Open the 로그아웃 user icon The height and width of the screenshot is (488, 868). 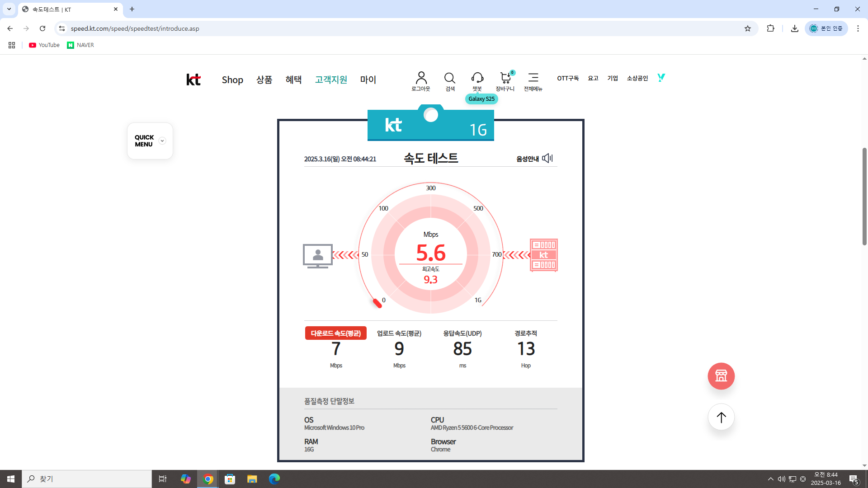click(421, 81)
